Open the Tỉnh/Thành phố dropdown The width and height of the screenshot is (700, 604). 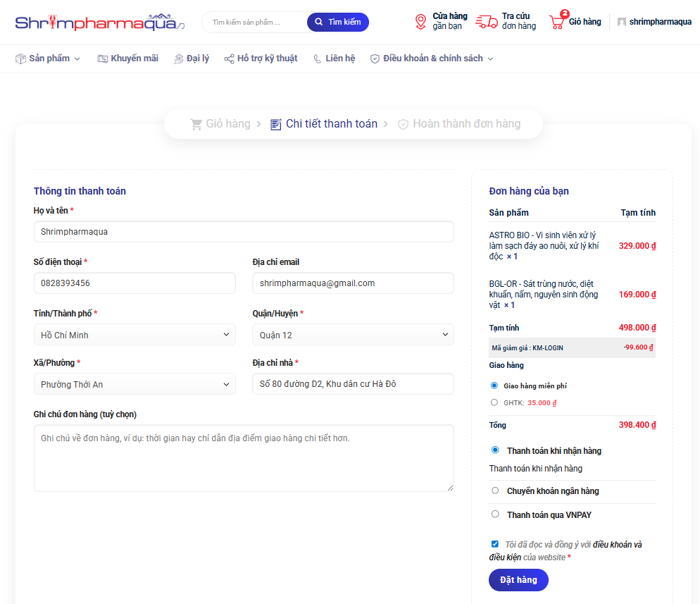point(135,335)
